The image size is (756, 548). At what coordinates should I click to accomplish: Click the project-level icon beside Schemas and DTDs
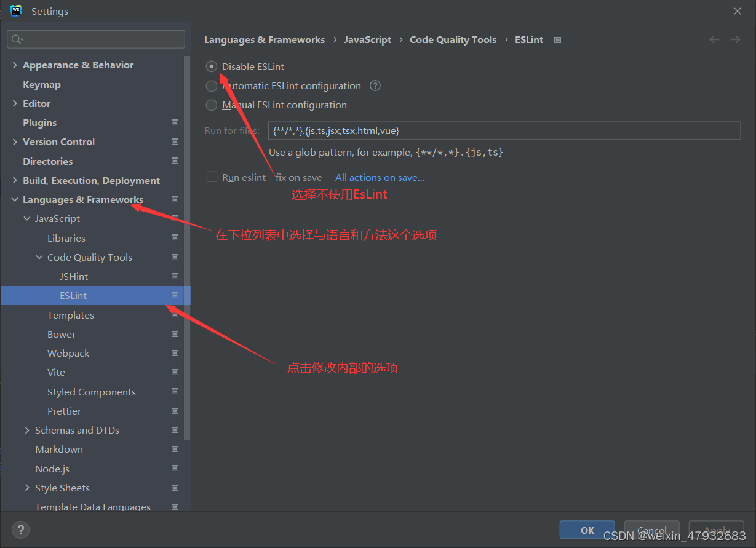pyautogui.click(x=175, y=430)
